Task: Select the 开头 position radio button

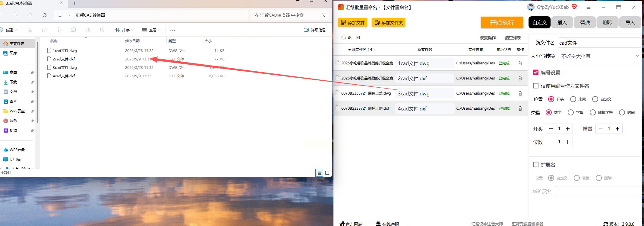Action: coord(551,99)
